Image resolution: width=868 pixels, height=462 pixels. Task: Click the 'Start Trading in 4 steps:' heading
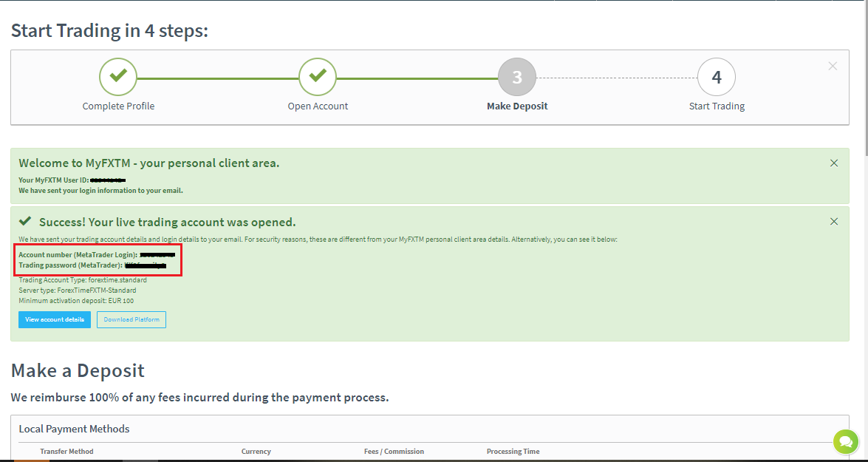109,30
